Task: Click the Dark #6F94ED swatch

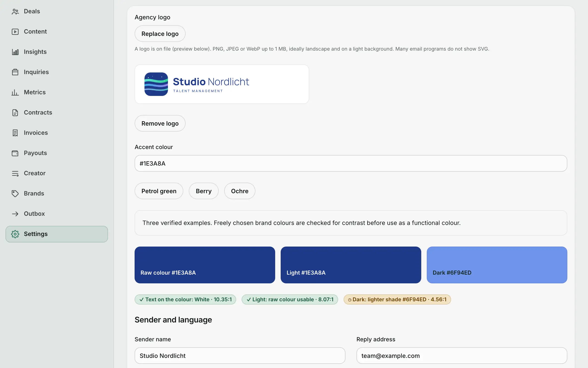Action: (x=497, y=265)
